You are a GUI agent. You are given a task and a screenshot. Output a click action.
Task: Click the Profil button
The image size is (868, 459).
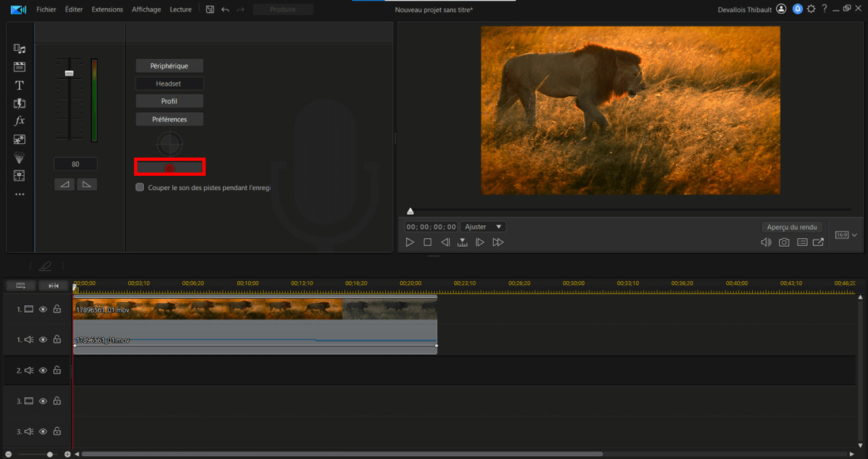click(169, 101)
